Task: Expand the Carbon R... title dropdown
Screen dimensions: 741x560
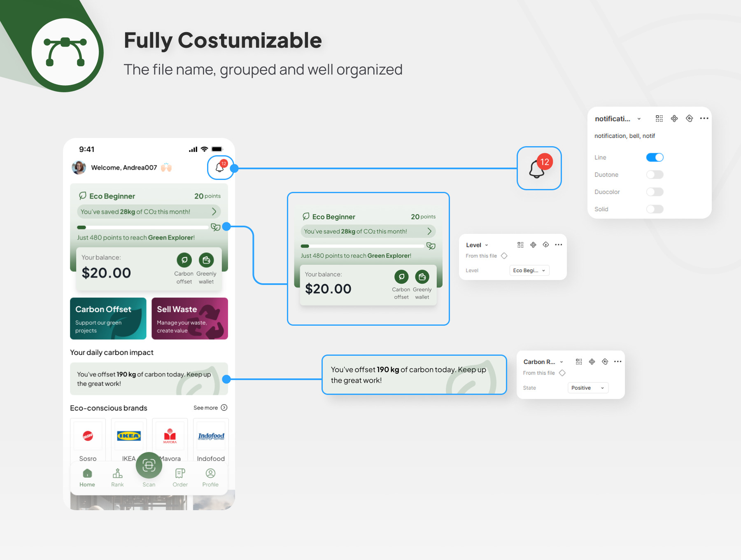Action: (562, 362)
